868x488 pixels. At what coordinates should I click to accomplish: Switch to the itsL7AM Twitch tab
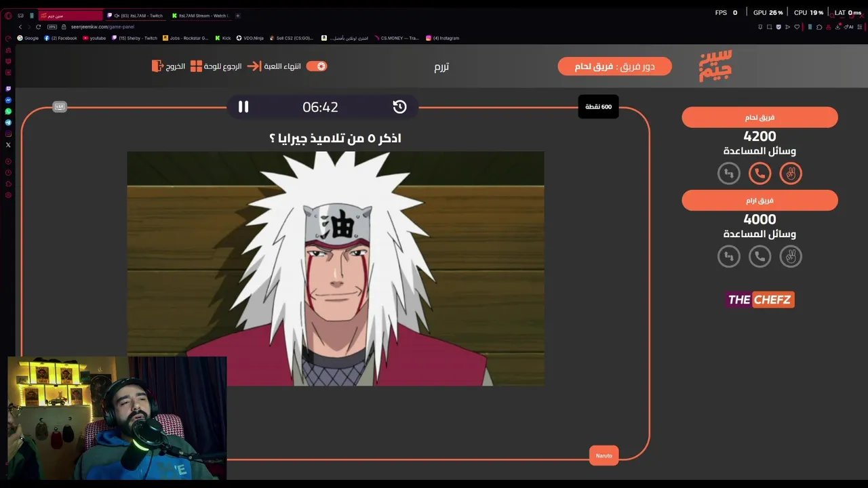pos(135,16)
